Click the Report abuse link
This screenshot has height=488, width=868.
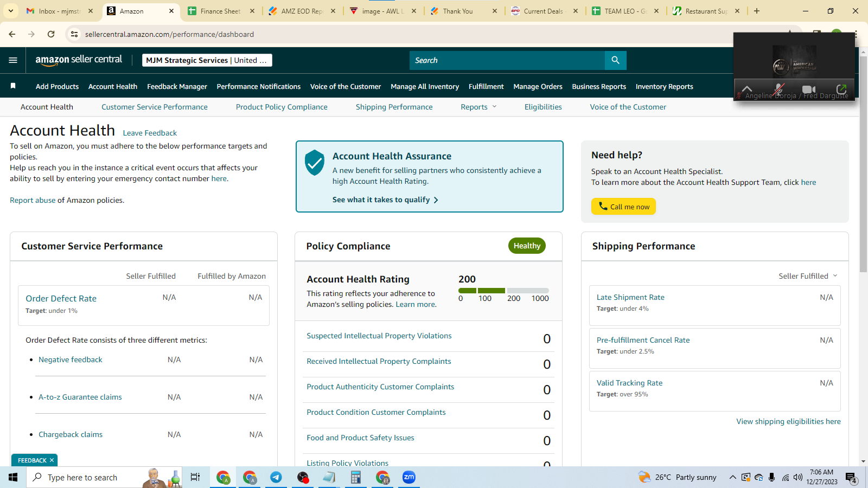33,200
